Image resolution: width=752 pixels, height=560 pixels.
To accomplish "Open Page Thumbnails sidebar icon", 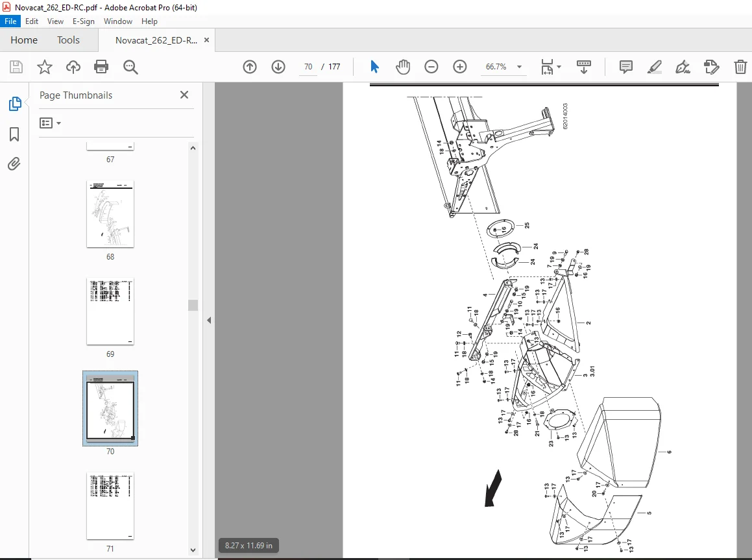I will click(x=15, y=104).
